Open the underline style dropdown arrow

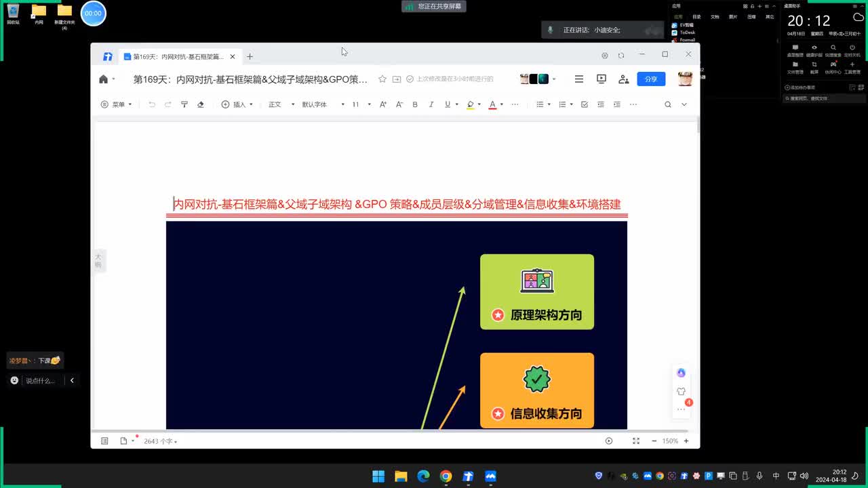(456, 104)
